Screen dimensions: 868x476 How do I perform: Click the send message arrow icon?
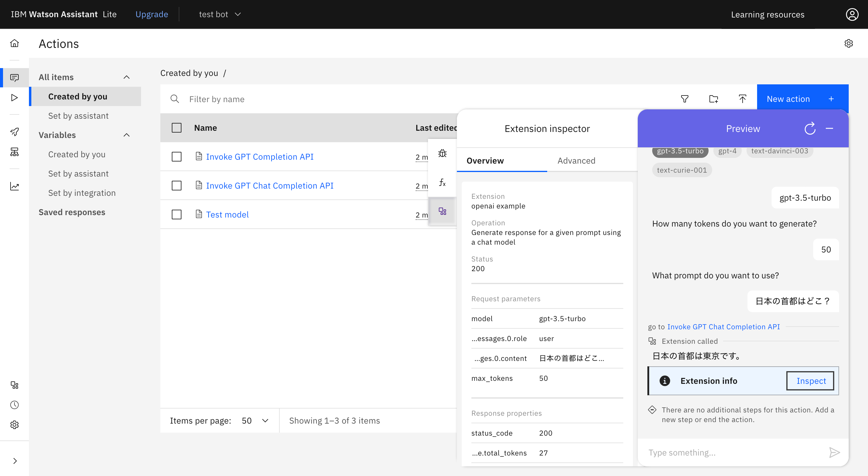coord(834,453)
